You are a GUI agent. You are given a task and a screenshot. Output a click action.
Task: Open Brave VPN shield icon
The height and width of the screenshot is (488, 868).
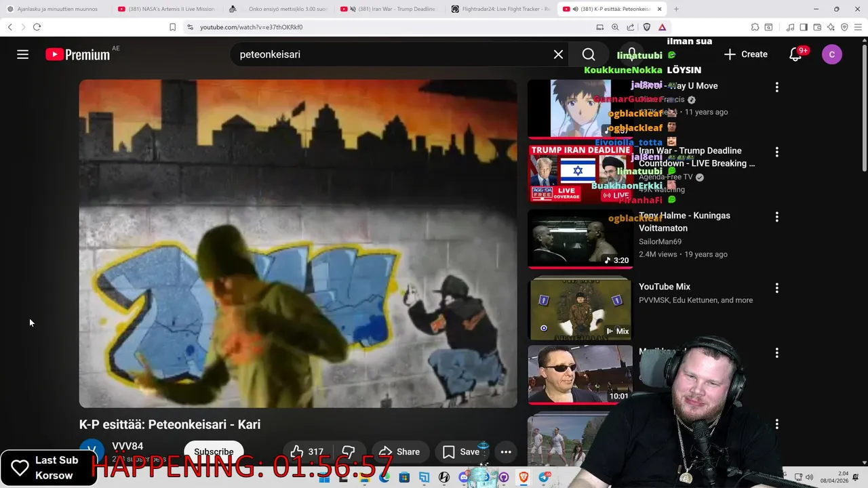844,27
